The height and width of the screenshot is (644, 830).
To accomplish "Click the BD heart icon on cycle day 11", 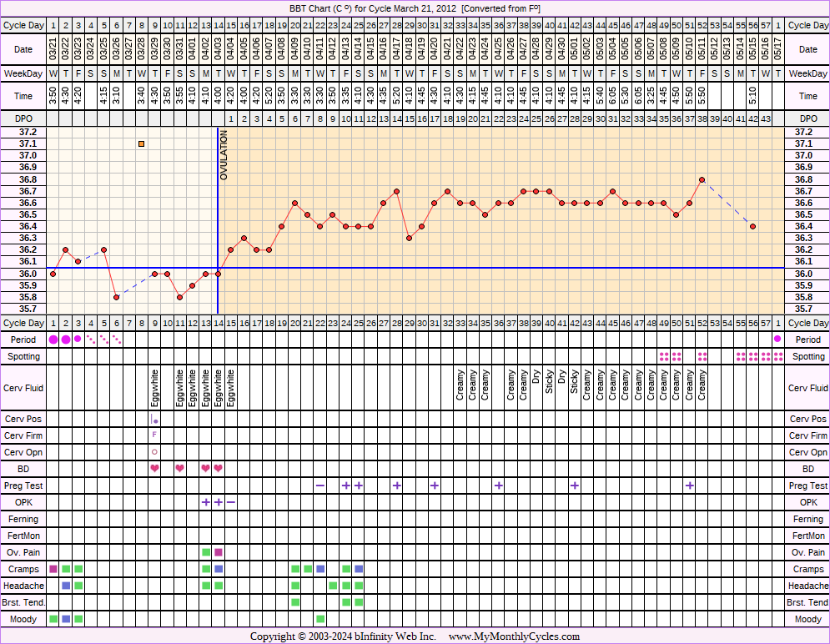I will coord(180,469).
